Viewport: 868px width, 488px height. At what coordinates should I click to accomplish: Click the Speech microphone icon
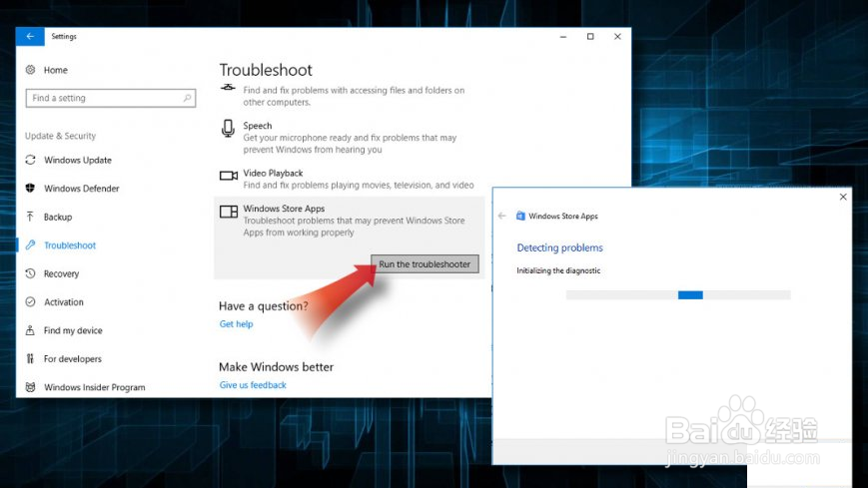pos(228,129)
